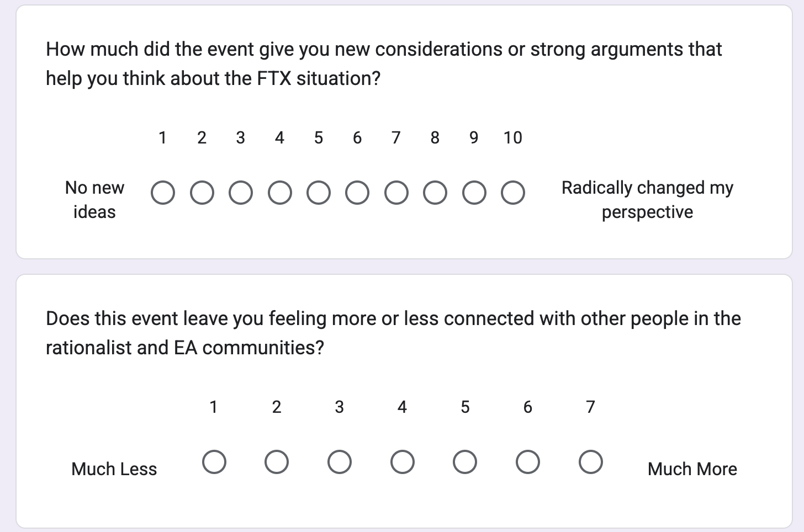The image size is (804, 532).
Task: Select rating 2 on the FTX considerations scale
Action: coord(202,192)
